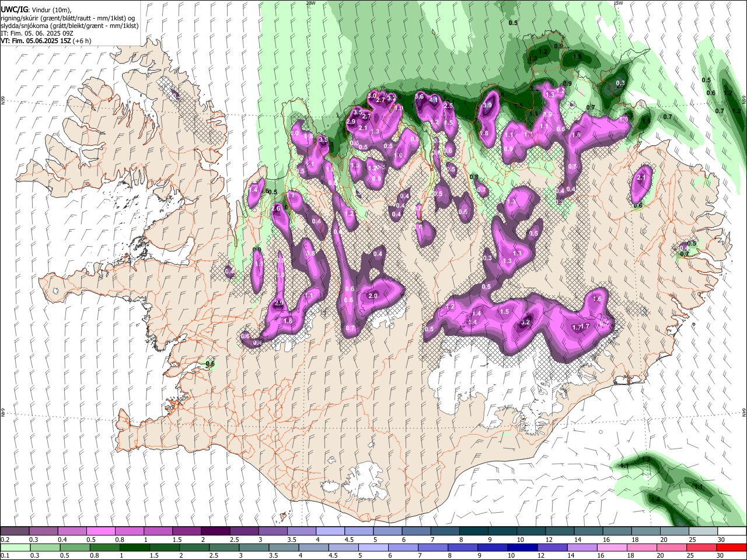747x560 pixels.
Task: Click the "20W" meridian label at the top
Action: point(310,3)
